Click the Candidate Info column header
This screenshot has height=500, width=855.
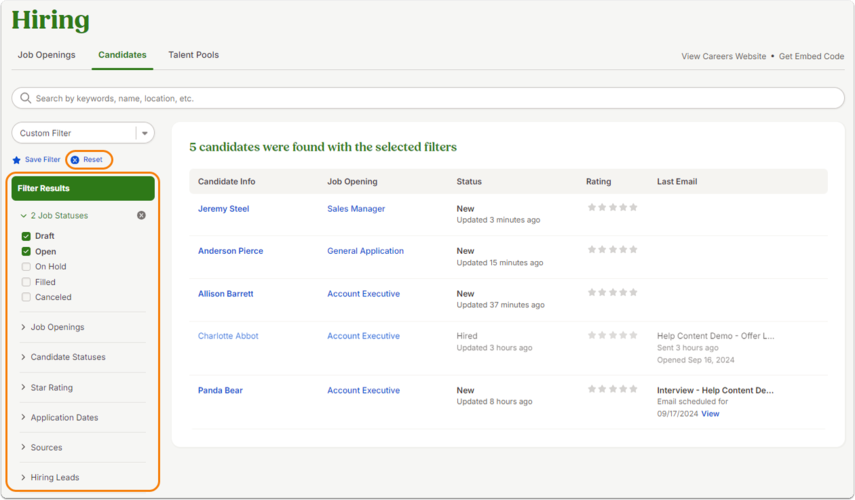coord(226,182)
